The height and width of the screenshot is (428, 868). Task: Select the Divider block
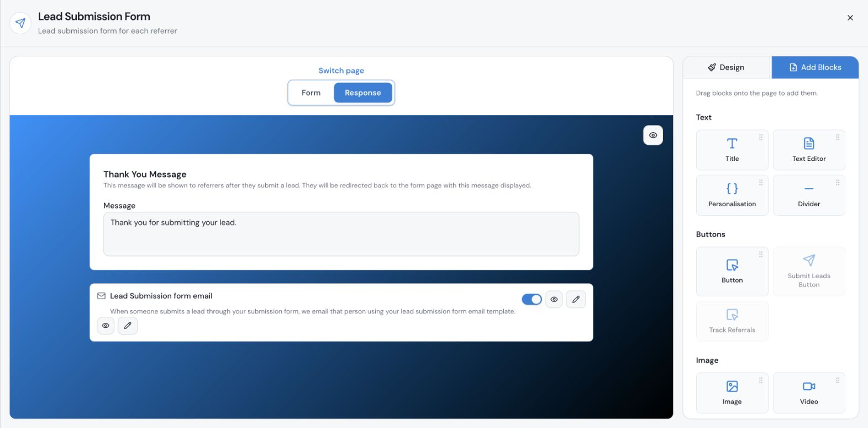809,195
